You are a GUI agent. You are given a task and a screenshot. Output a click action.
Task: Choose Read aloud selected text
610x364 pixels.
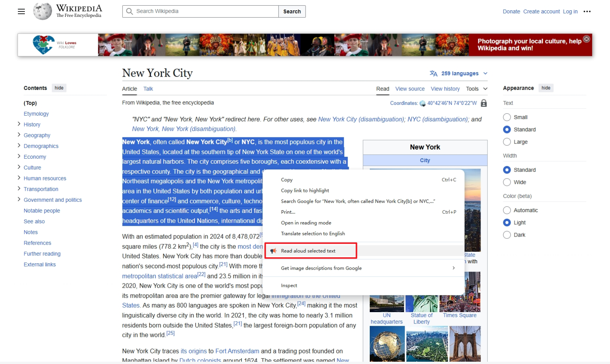point(364,251)
